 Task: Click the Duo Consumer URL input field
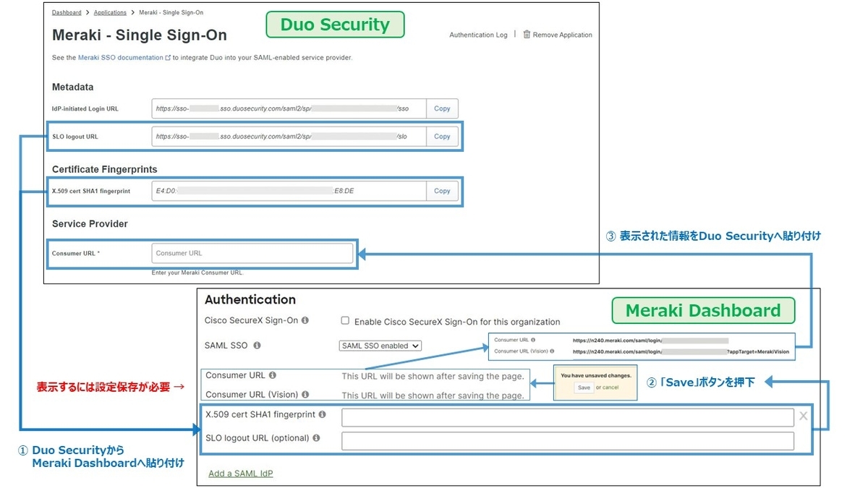click(252, 253)
